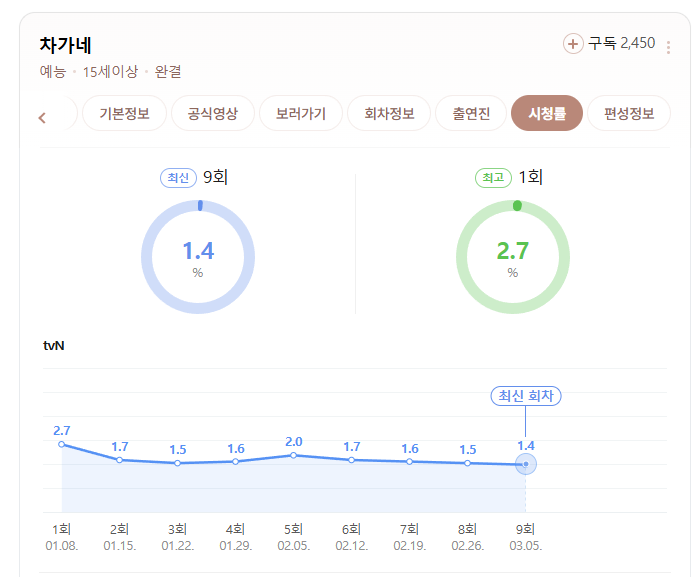Select the episode 5 data point at 2.0
Screen dimensions: 699x577
point(293,455)
